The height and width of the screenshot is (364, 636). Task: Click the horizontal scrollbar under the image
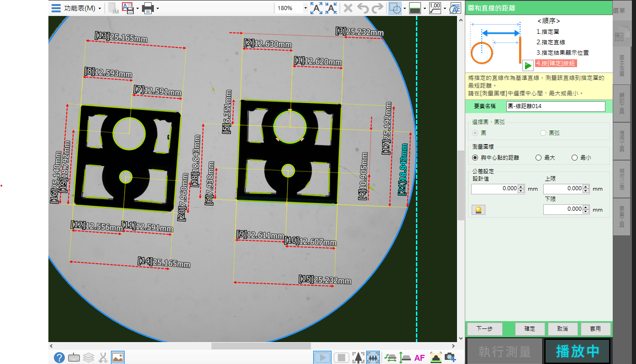click(261, 346)
